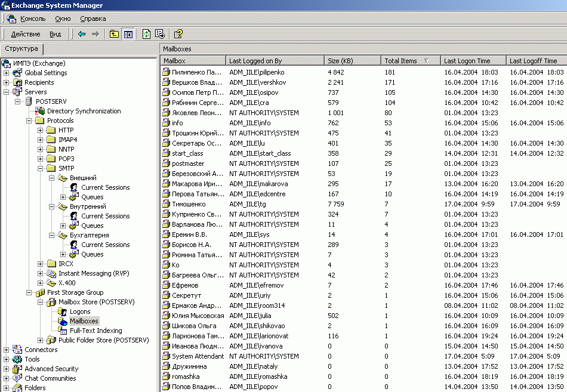Viewport: 567px width, 392px height.
Task: Sort by the Last Logged on By header
Action: click(275, 61)
